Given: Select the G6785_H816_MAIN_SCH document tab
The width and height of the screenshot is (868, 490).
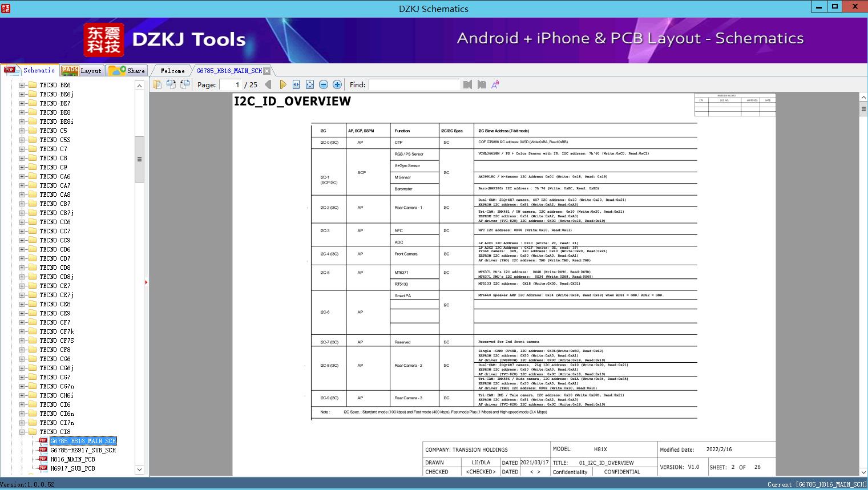Looking at the screenshot, I should click(229, 71).
